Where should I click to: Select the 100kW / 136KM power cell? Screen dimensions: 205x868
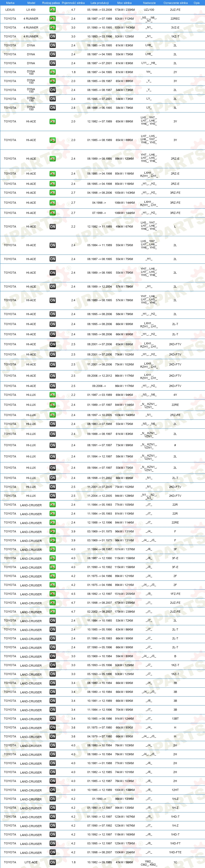125,790
